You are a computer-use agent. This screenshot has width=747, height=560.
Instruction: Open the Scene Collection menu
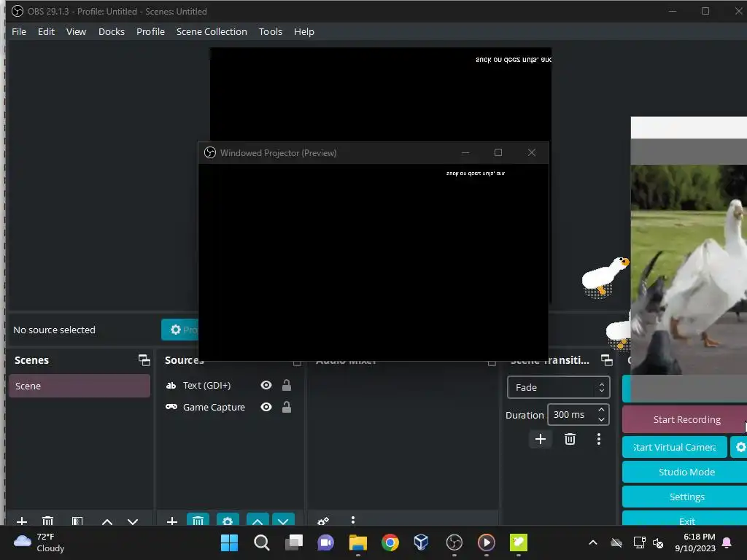212,31
